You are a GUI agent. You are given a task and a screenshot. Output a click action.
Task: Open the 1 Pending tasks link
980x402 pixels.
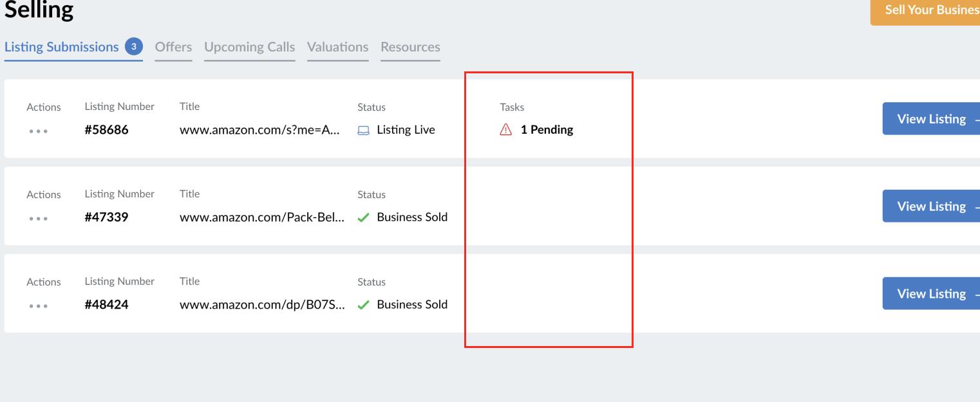tap(547, 130)
